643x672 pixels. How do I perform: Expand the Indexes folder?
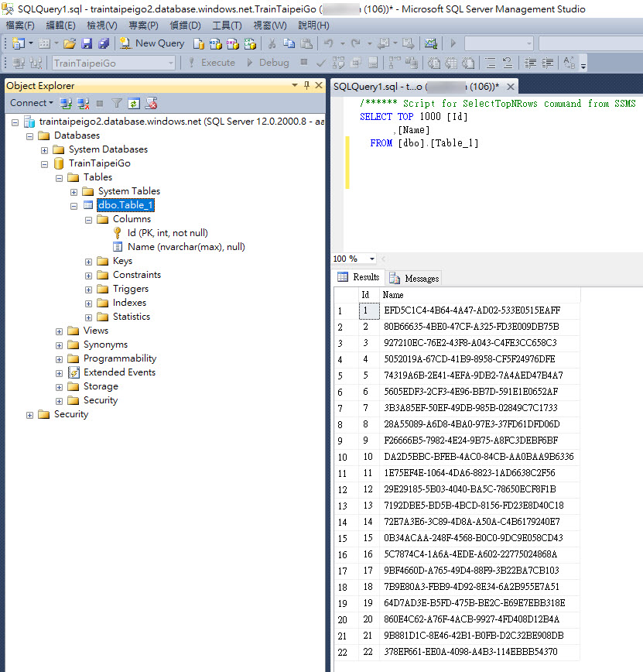[x=88, y=303]
